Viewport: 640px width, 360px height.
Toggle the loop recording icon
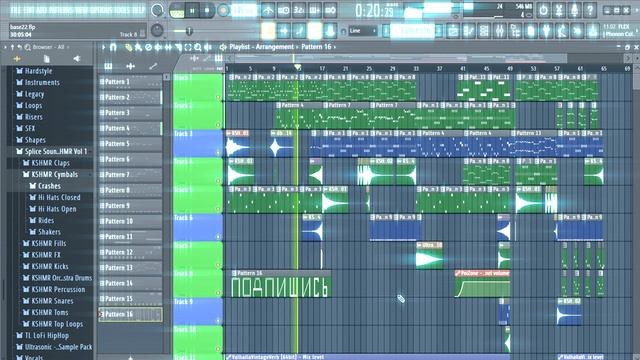(330, 11)
